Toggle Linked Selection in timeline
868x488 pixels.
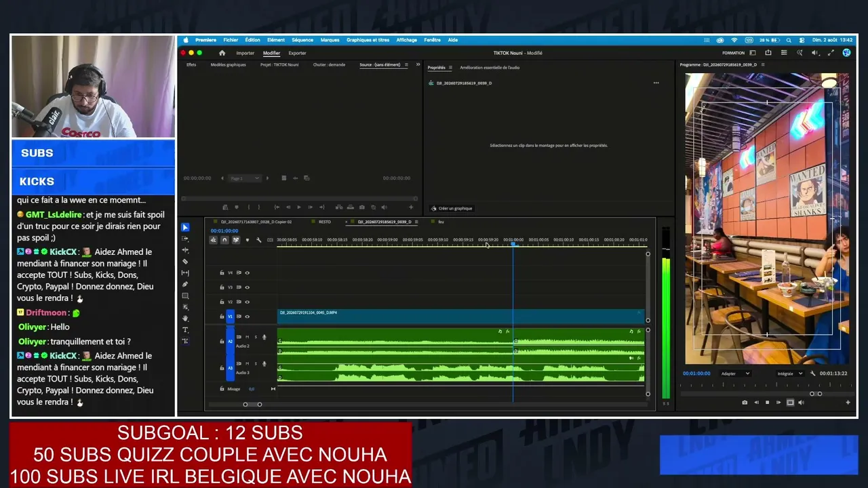point(236,240)
